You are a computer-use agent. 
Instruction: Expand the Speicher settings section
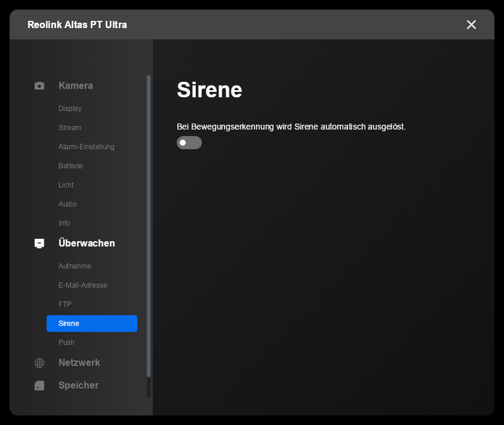tap(78, 386)
